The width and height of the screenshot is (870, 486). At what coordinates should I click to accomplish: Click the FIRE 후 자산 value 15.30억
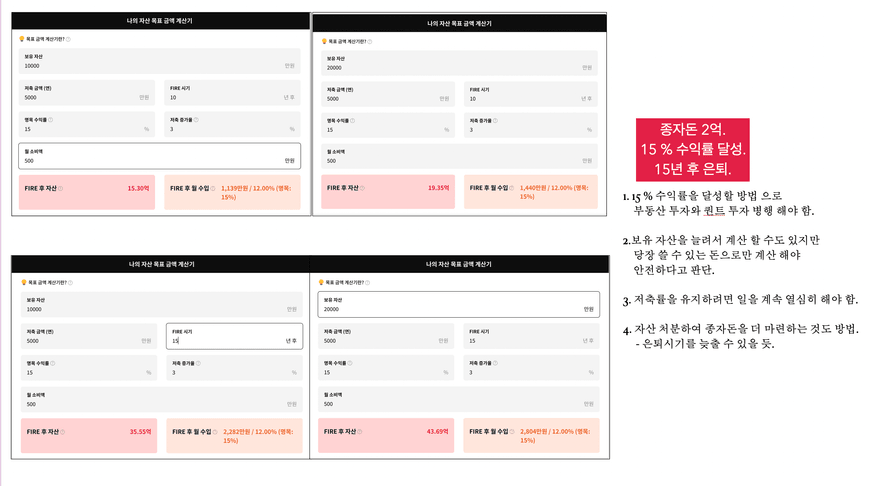point(138,189)
